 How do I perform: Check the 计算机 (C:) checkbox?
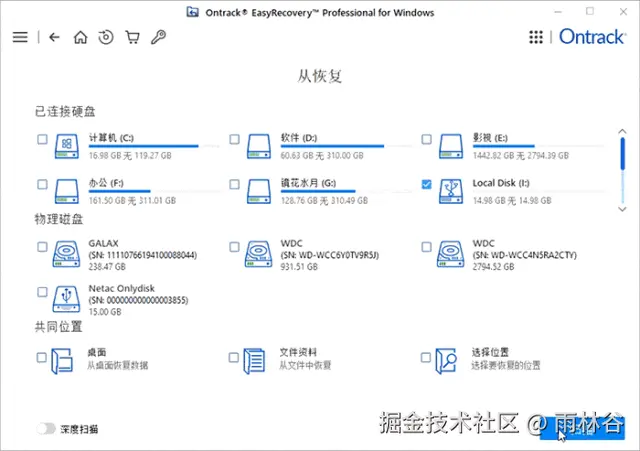42,139
